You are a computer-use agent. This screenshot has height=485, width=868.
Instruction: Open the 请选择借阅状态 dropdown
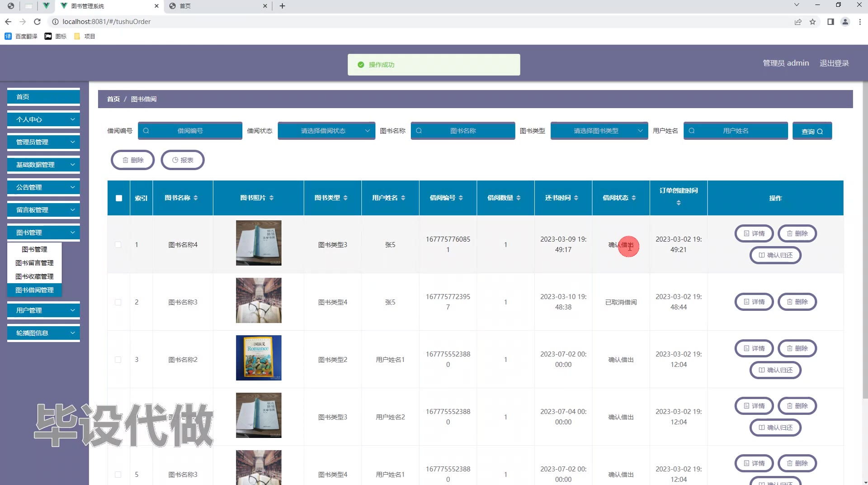326,131
